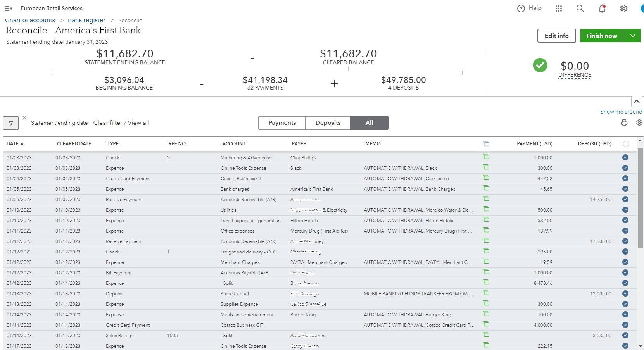Collapse the reconcile summary panel

point(636,102)
